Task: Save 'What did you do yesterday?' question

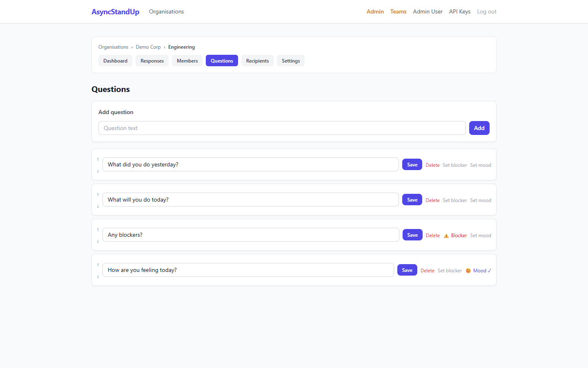Action: 412,164
